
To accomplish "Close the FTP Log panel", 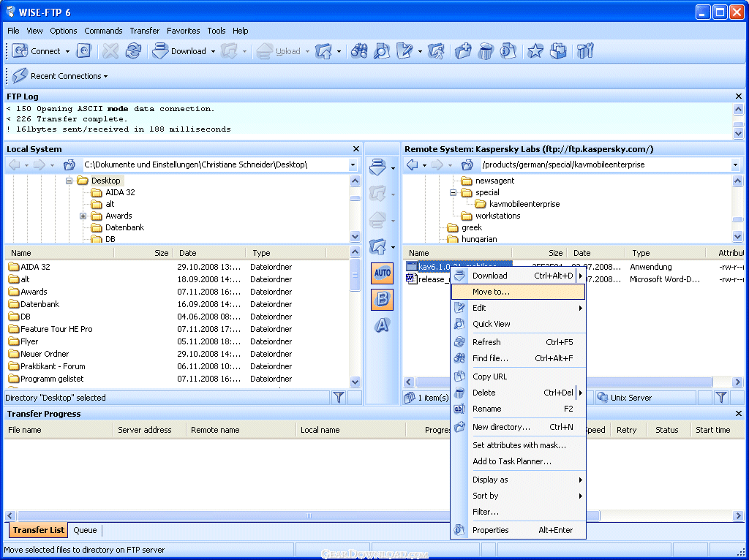I will [x=739, y=97].
